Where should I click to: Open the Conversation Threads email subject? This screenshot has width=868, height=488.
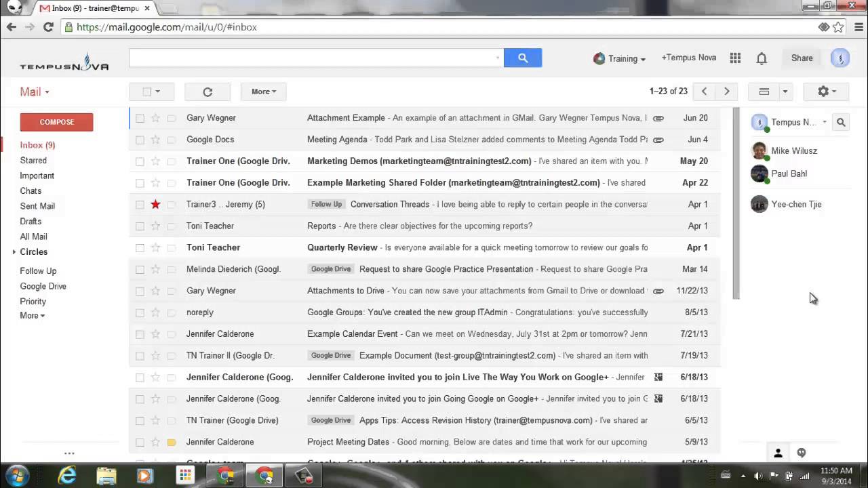[x=390, y=204]
